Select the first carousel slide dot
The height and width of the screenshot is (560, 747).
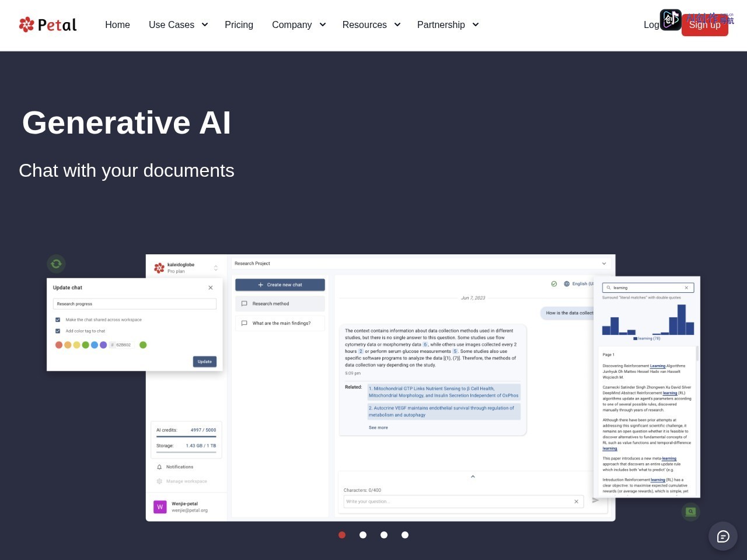point(342,535)
